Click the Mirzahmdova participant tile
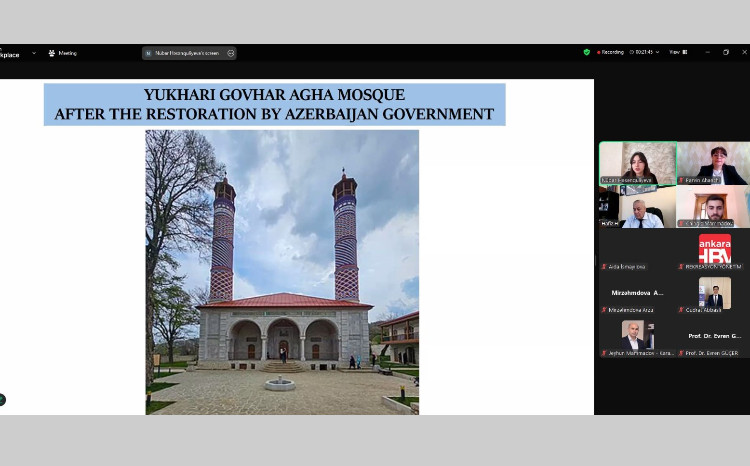This screenshot has width=750, height=466. (x=637, y=295)
